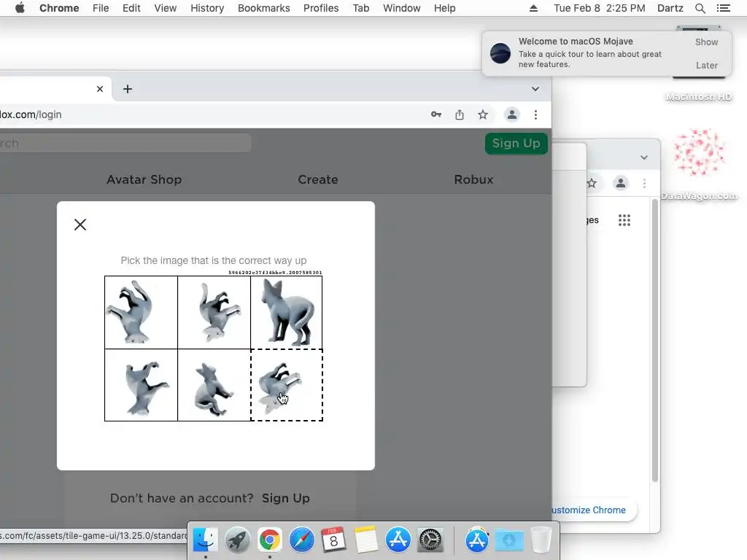Click the Mojave notification icon image
Viewport: 747px width, 560px height.
(500, 53)
